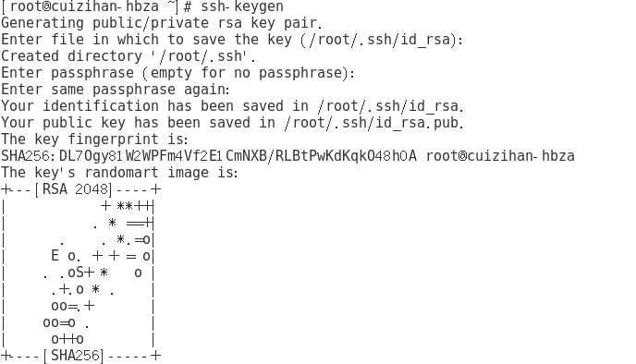
Task: Click root@cuizihan-hbza after the fingerprint
Action: coord(500,156)
